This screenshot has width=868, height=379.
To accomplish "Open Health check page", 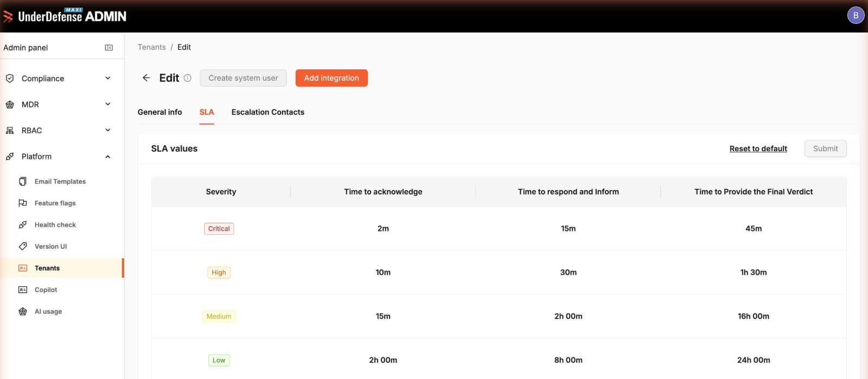I will (x=55, y=225).
